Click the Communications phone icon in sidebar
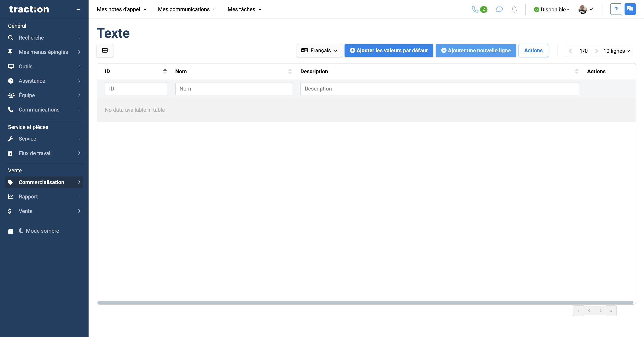 11,110
